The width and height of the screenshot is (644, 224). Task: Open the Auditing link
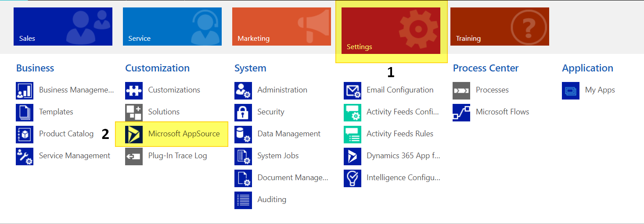(272, 199)
